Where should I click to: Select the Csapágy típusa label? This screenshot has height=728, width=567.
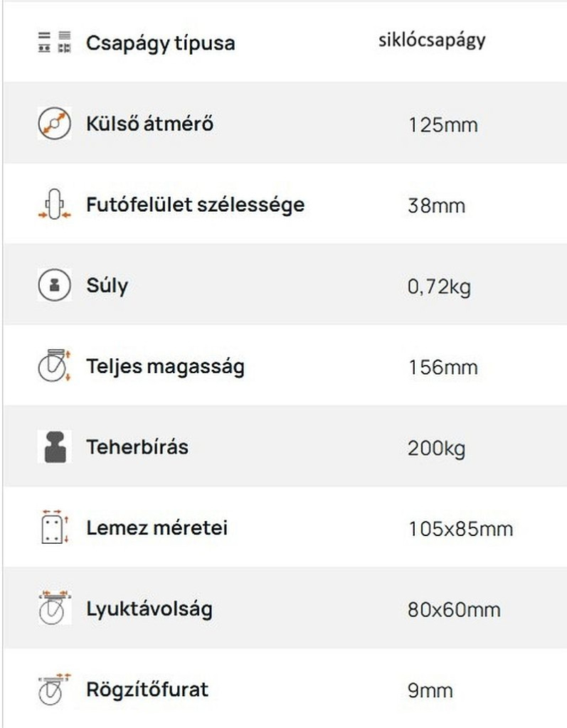[160, 43]
